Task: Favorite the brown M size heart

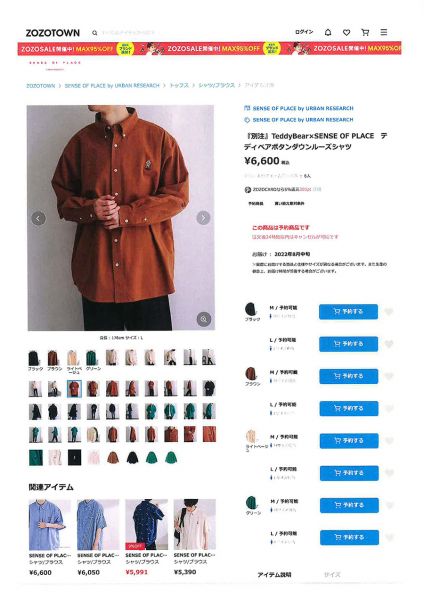Action: pos(389,376)
